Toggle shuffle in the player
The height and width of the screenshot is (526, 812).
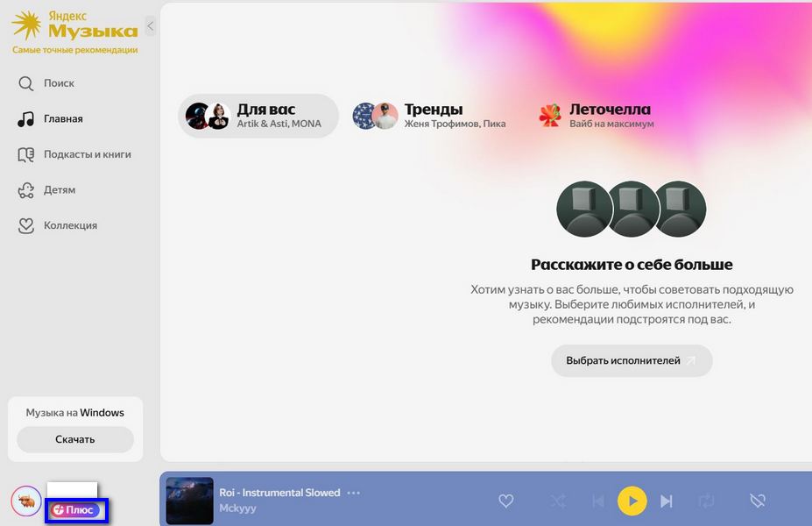point(558,501)
